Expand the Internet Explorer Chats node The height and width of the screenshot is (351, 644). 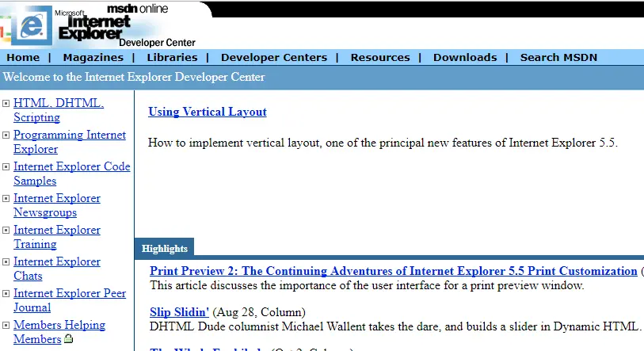(x=6, y=261)
